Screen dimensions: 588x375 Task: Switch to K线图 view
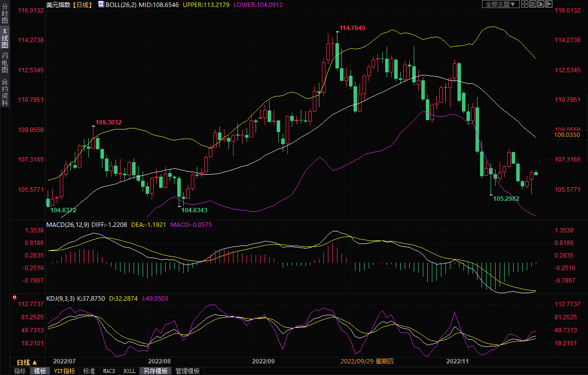coord(5,38)
